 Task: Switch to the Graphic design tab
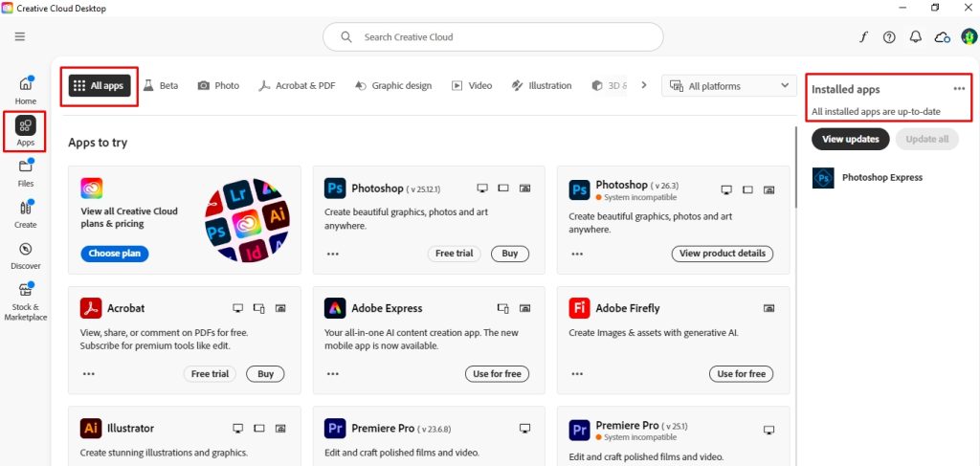(393, 85)
